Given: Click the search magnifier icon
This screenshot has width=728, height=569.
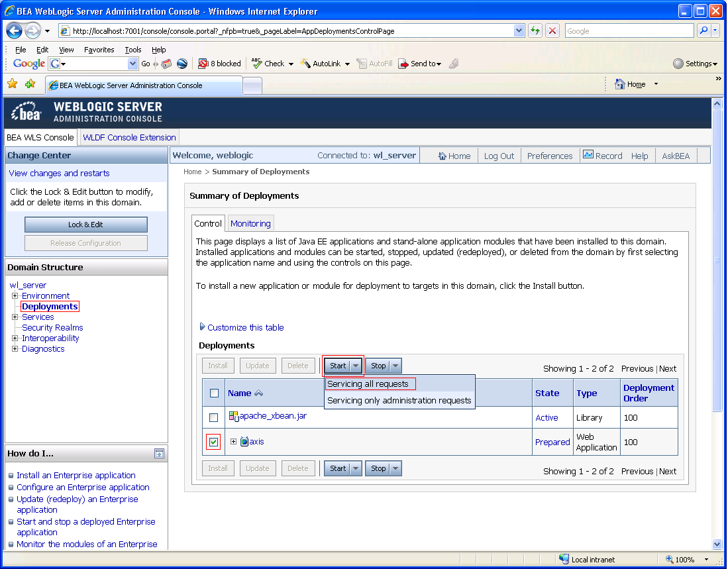Looking at the screenshot, I should tap(704, 30).
